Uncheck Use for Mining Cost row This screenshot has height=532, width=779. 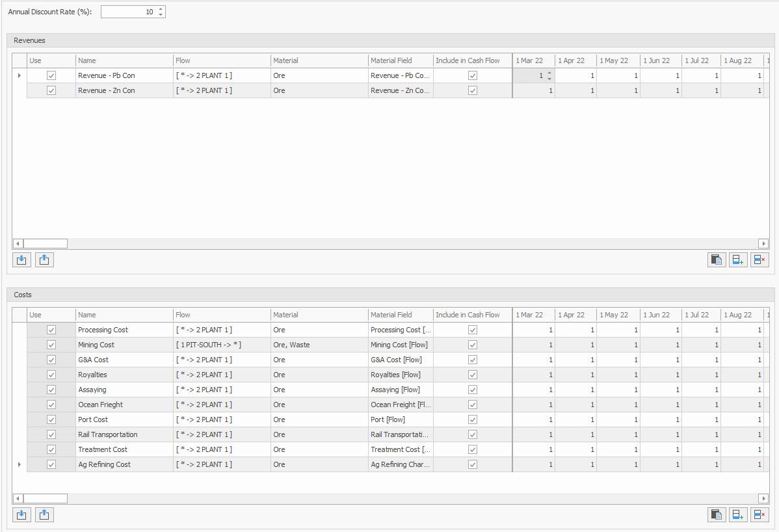click(51, 345)
